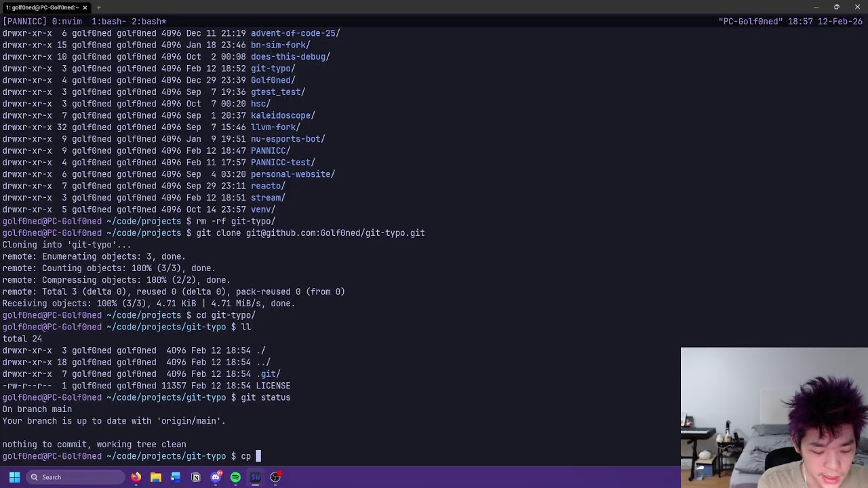Click the 'rm -rf git-typo/' command text
This screenshot has width=868, height=488.
click(236, 221)
